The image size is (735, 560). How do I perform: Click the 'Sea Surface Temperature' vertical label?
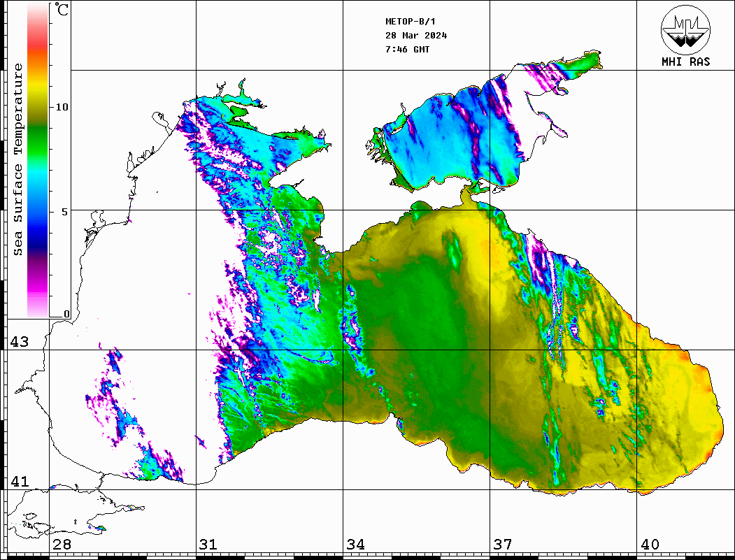coord(17,159)
